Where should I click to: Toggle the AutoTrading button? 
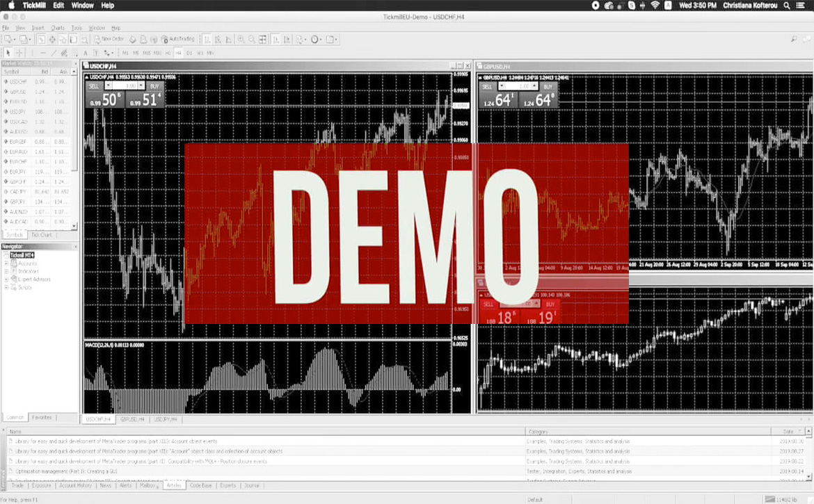[178, 40]
